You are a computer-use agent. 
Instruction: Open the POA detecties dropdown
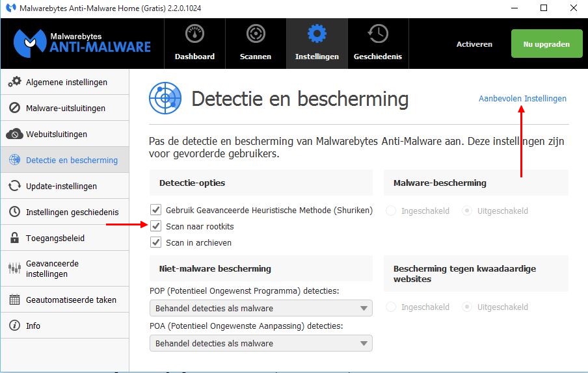261,343
